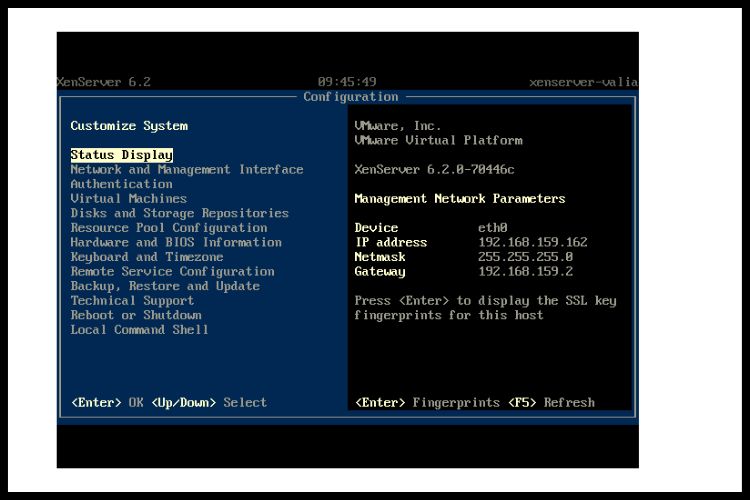
Task: Click the xenserver-valia hostname text
Action: tap(583, 82)
